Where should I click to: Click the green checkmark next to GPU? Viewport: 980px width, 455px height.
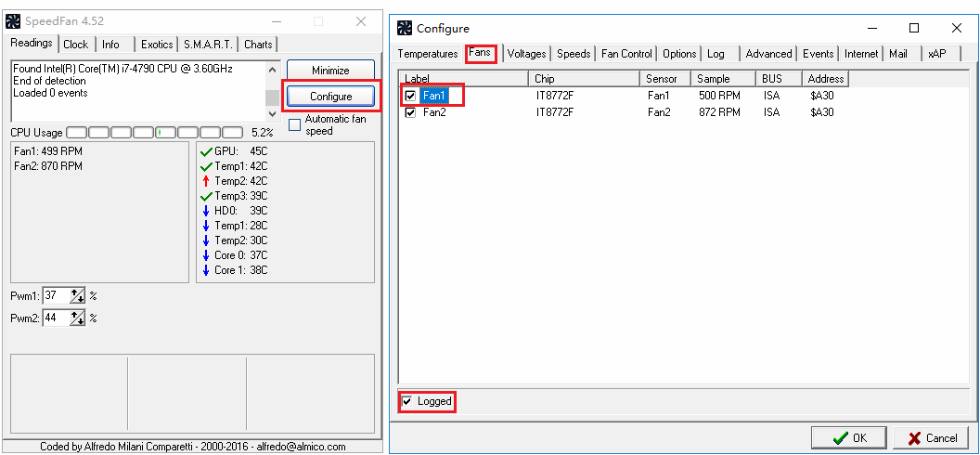[206, 152]
